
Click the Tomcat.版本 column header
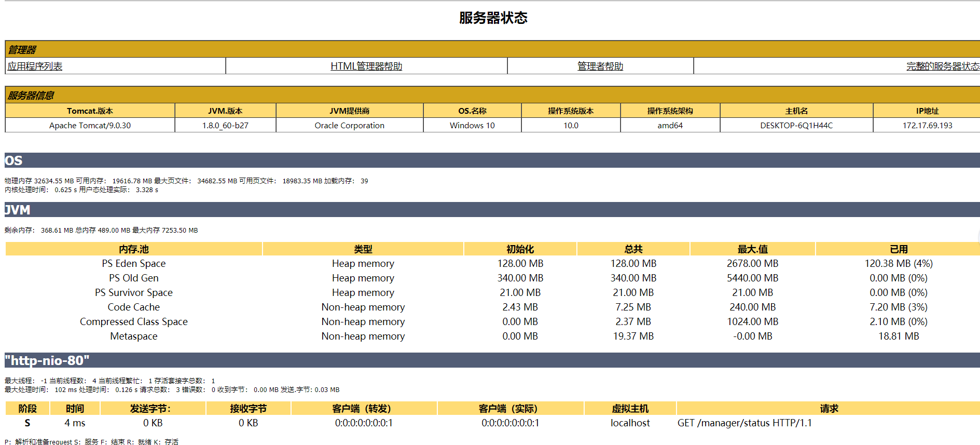pyautogui.click(x=90, y=111)
